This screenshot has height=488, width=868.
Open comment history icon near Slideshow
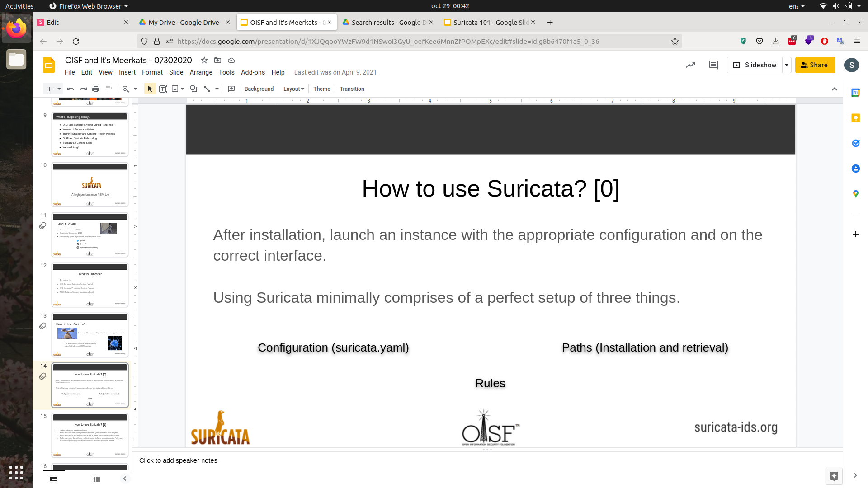713,65
